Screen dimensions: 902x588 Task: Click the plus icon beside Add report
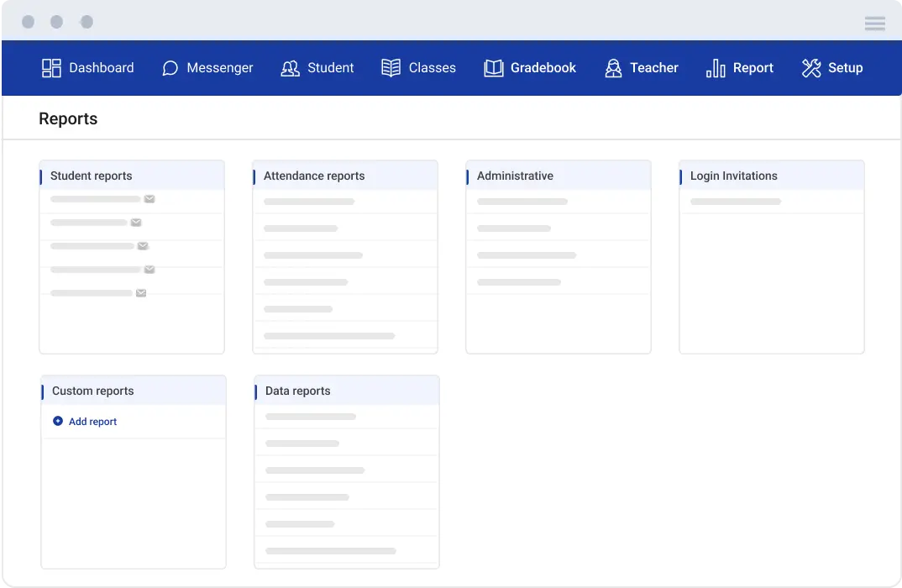(58, 421)
